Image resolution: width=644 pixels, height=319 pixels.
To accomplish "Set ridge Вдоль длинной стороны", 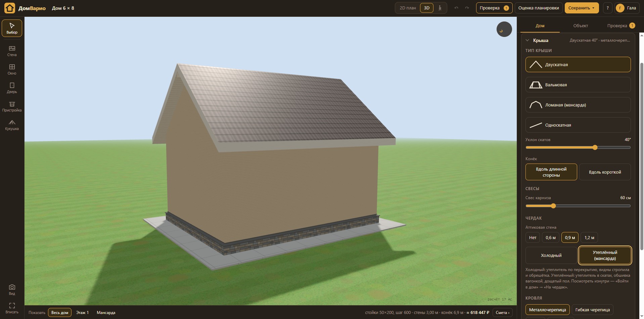I will click(551, 172).
